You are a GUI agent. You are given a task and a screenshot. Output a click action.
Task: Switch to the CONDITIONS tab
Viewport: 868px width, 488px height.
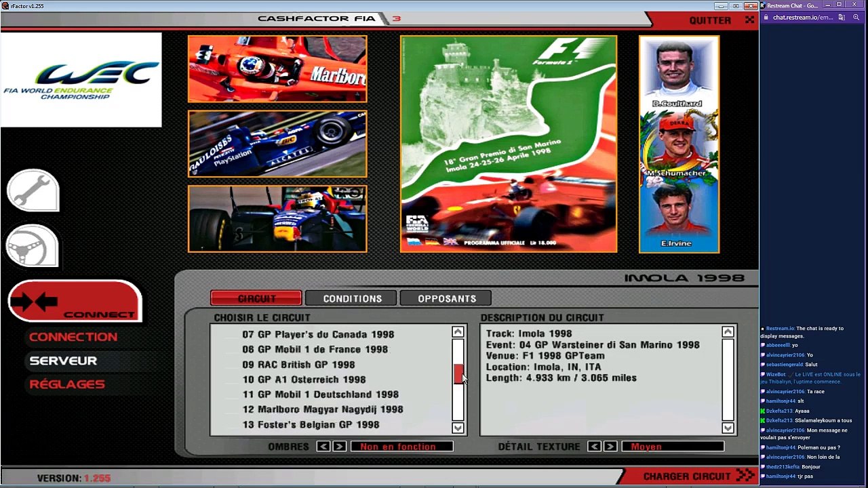(352, 298)
